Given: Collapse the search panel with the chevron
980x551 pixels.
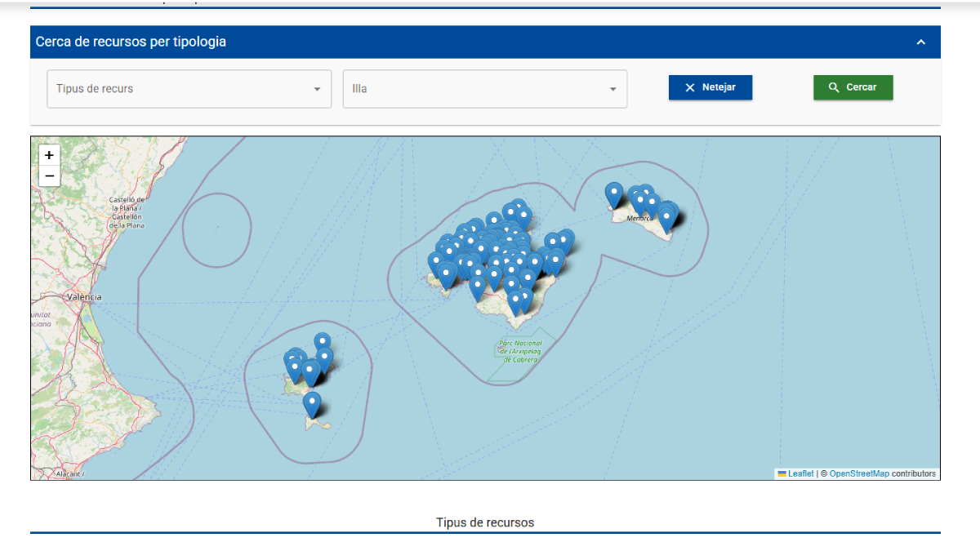Looking at the screenshot, I should pyautogui.click(x=920, y=42).
